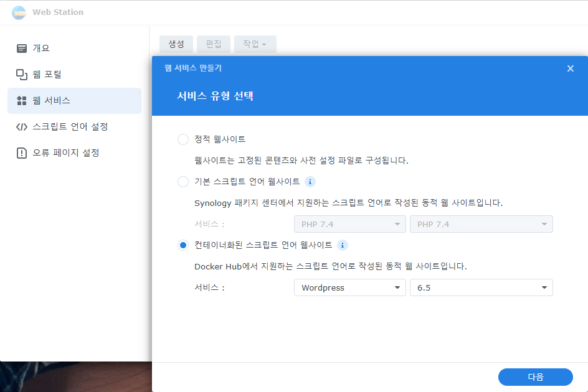Click the 웹 포털 sidebar icon

coord(22,75)
